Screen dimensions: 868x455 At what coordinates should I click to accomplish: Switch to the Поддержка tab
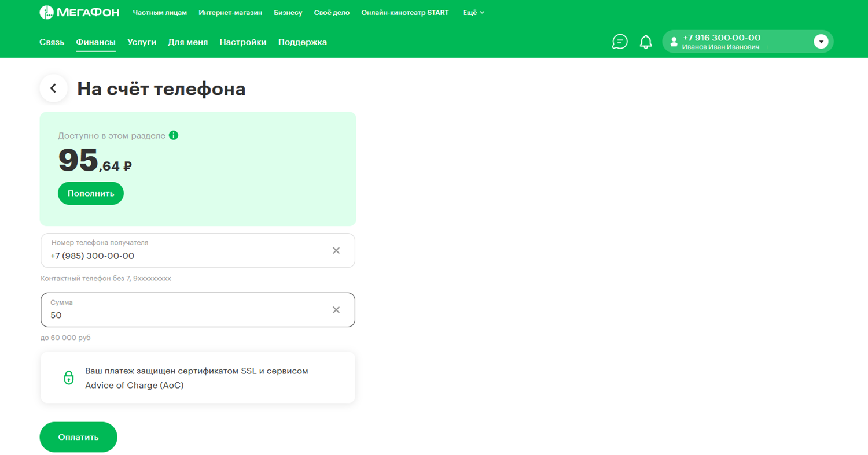pos(303,42)
